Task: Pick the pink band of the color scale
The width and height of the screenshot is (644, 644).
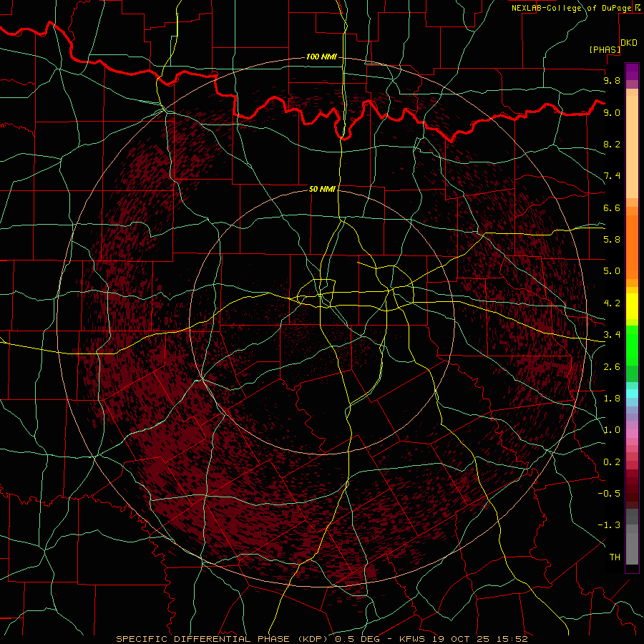Action: 632,434
